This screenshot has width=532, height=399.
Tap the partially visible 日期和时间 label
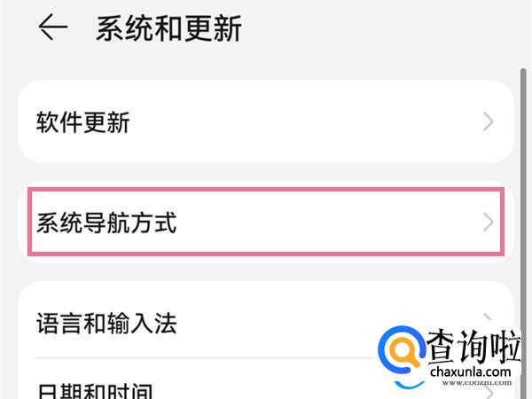tap(95, 390)
